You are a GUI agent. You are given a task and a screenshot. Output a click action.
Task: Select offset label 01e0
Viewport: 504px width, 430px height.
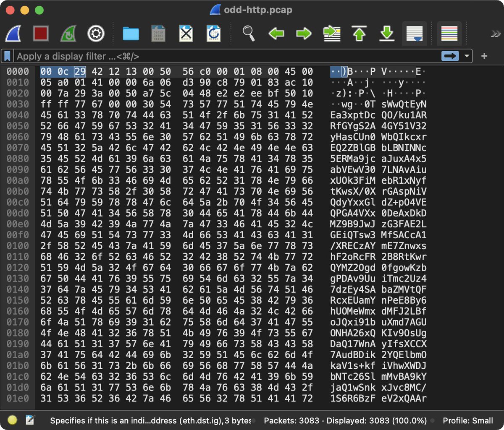coord(18,399)
